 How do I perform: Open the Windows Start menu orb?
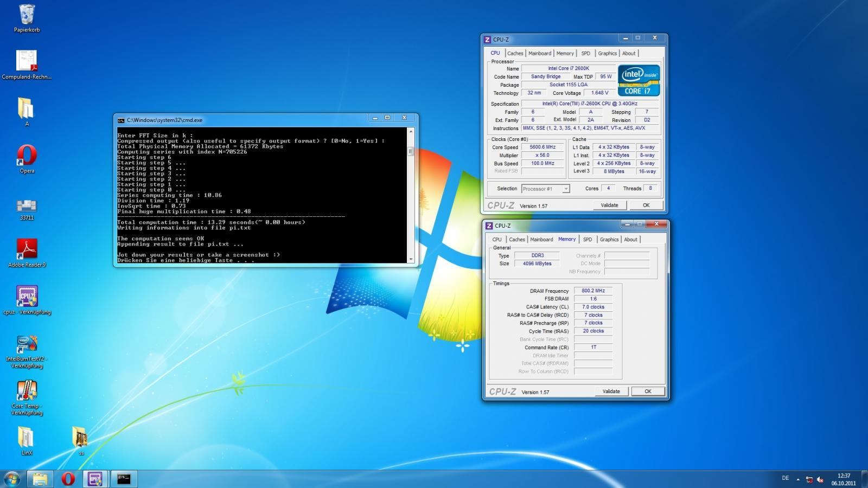(12, 479)
